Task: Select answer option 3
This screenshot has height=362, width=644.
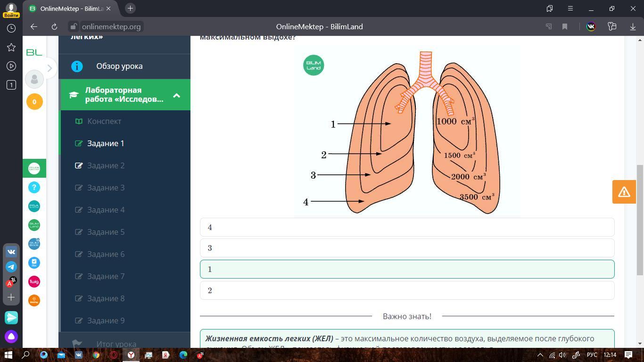Action: point(407,248)
